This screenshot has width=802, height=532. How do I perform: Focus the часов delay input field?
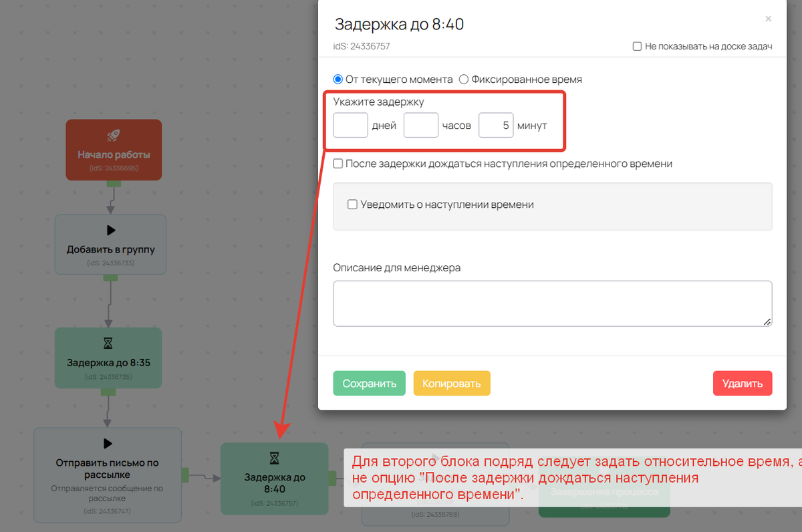click(x=421, y=125)
